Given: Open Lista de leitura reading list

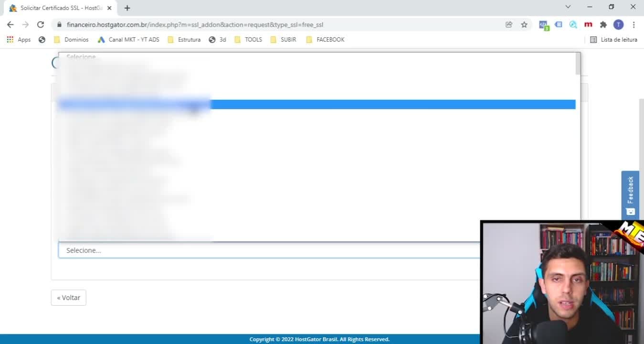Looking at the screenshot, I should [613, 40].
